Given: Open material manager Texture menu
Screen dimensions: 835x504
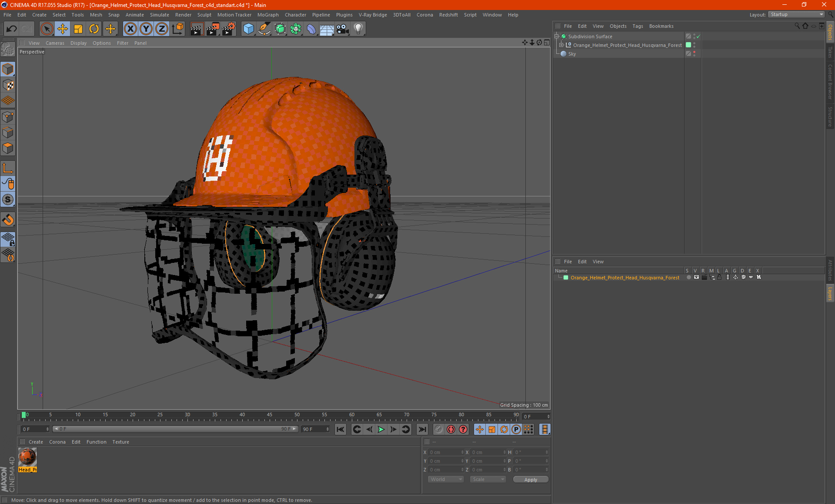Looking at the screenshot, I should point(120,442).
